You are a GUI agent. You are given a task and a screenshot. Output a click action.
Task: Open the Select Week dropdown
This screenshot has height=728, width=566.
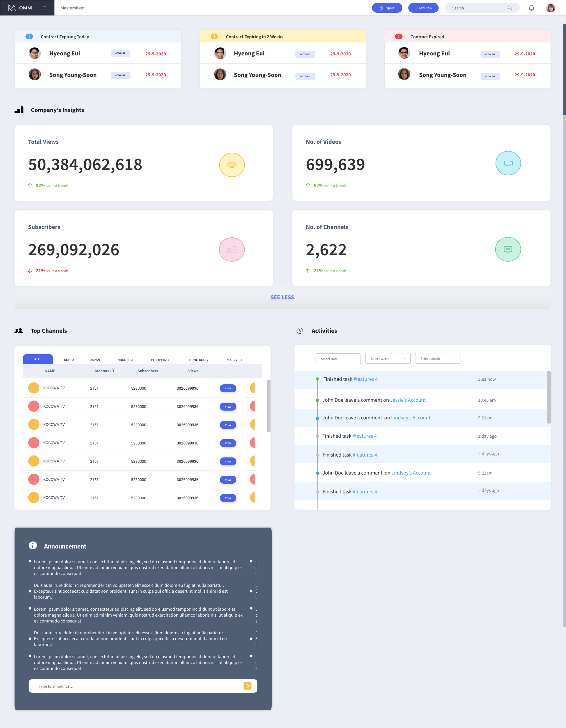[388, 359]
